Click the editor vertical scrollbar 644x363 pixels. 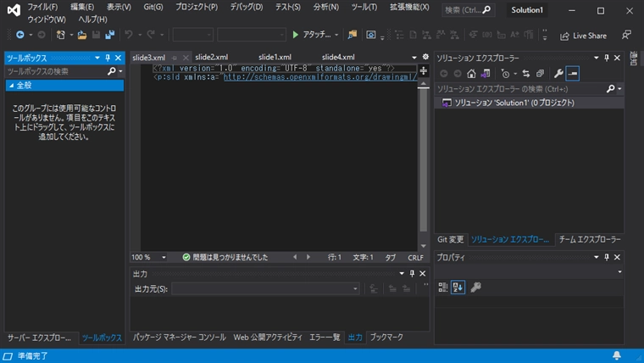(x=423, y=153)
